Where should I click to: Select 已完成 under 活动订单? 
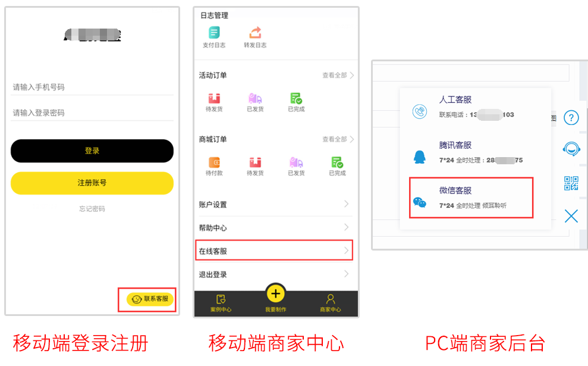click(x=296, y=102)
